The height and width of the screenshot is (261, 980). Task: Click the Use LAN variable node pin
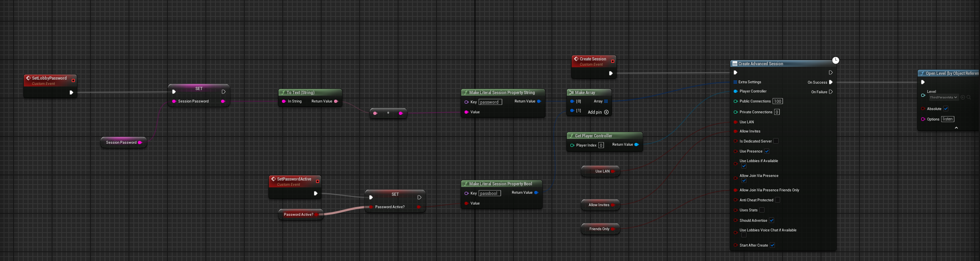click(x=613, y=171)
